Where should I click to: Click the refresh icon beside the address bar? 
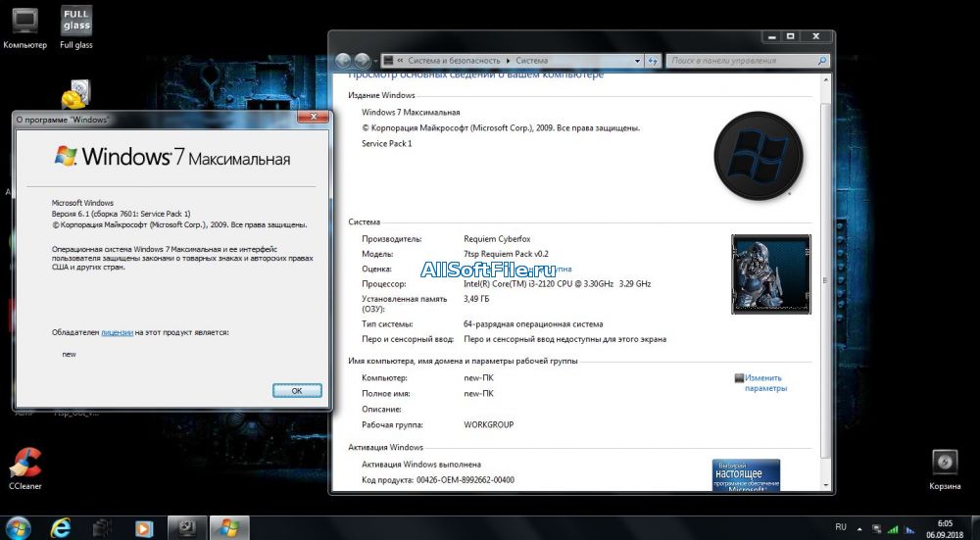[654, 61]
